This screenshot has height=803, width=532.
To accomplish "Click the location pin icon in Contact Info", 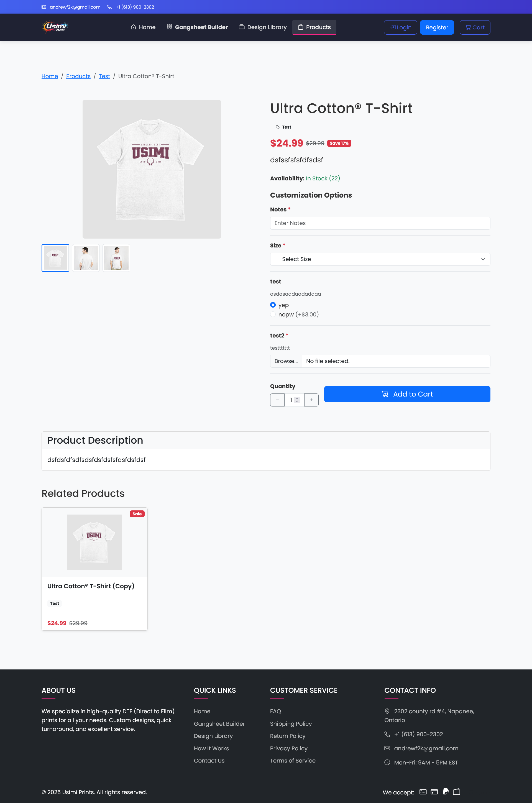I will pyautogui.click(x=387, y=711).
